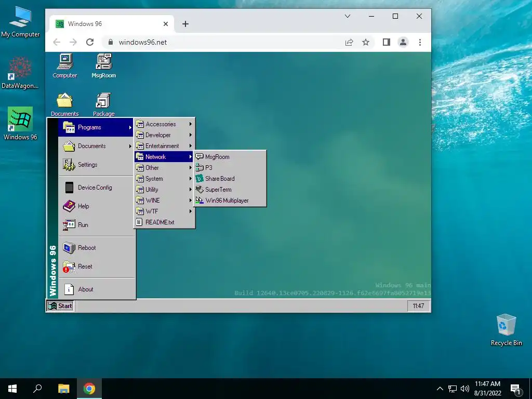Launch SuperTerm from Network submenu

coord(230,189)
